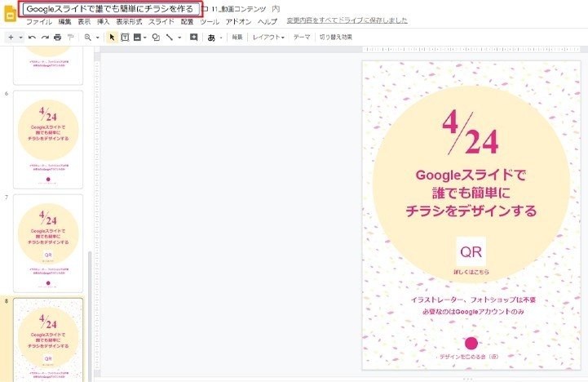Click the new slide plus button
The height and width of the screenshot is (382, 588).
click(x=11, y=38)
